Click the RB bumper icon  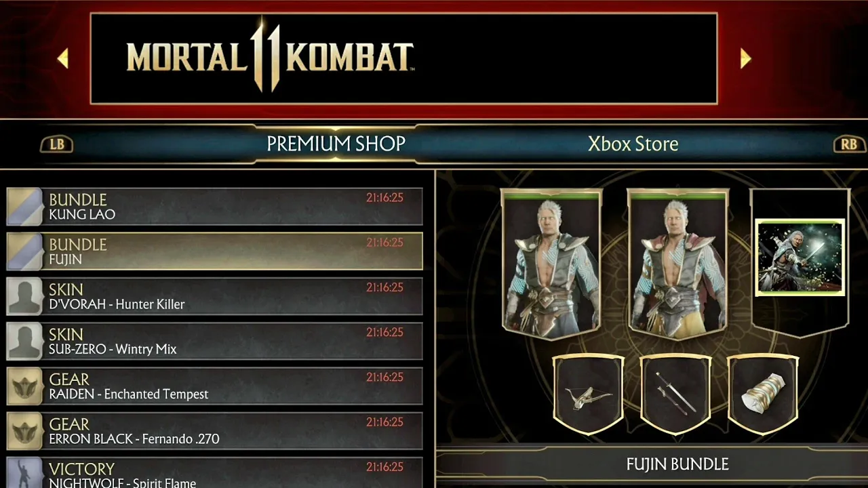pyautogui.click(x=848, y=144)
